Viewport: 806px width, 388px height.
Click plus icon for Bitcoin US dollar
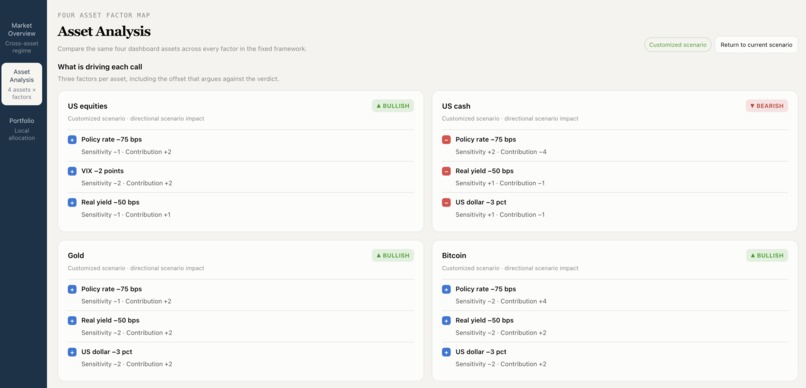coord(446,352)
